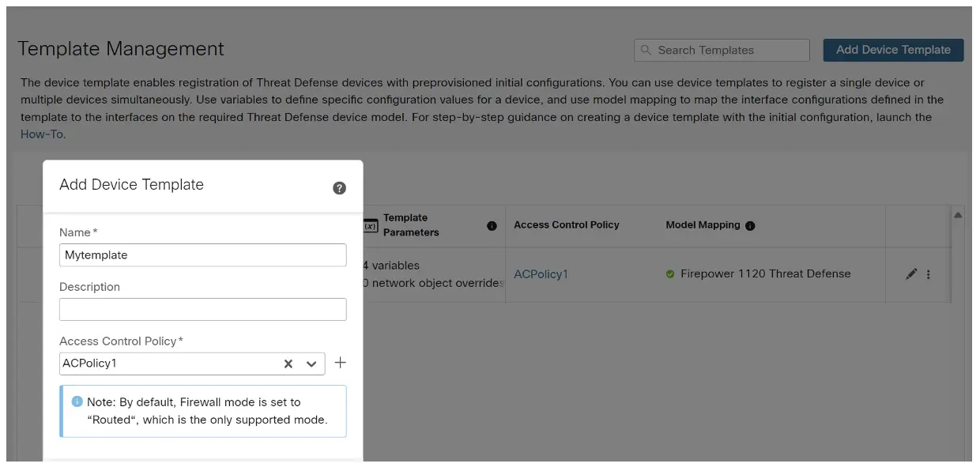Click the scrollbar up arrow on the table
The width and height of the screenshot is (980, 471).
pos(957,214)
